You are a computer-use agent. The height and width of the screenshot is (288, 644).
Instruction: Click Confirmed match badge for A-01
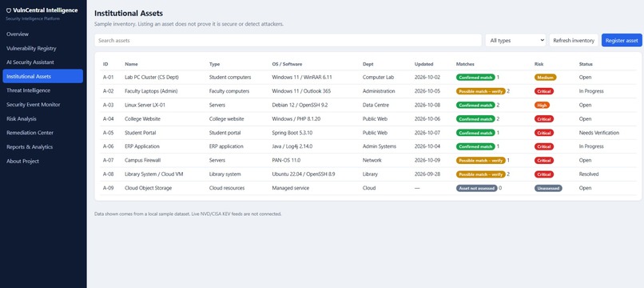475,77
